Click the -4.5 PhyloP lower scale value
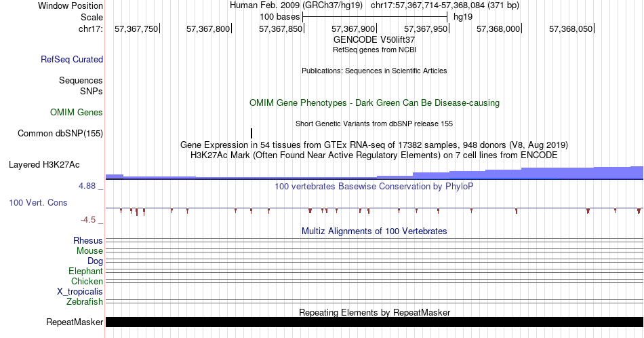Image resolution: width=644 pixels, height=338 pixels. [88, 220]
